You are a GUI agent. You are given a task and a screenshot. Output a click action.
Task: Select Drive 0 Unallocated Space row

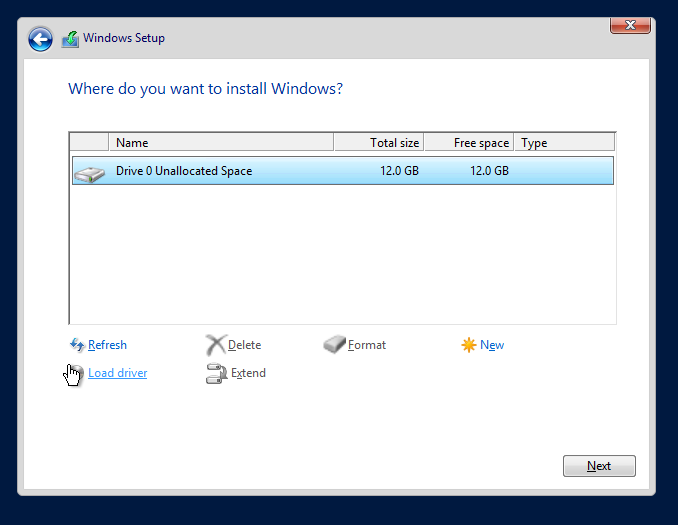tap(340, 171)
